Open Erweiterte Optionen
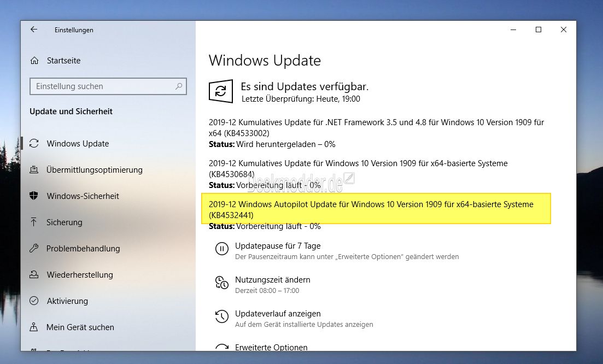 (271, 347)
